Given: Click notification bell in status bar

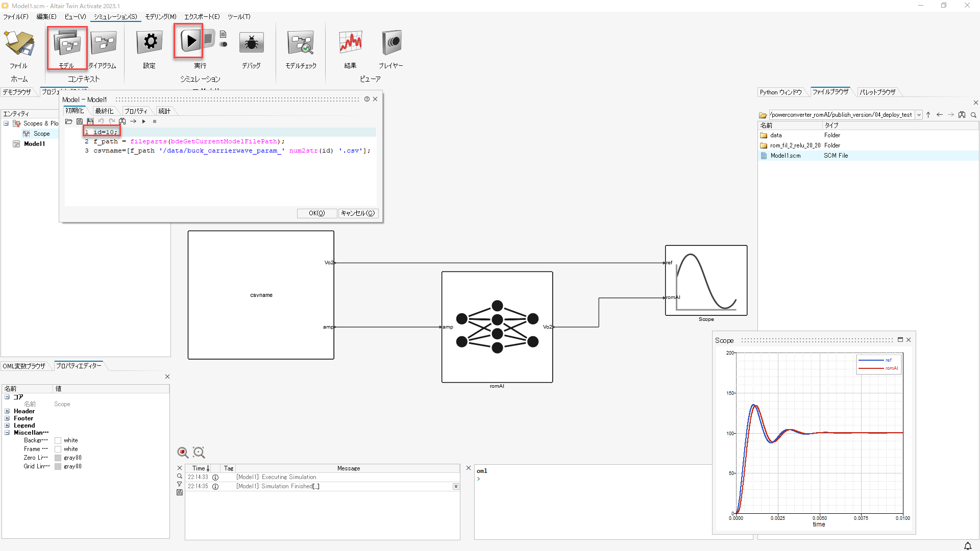Looking at the screenshot, I should [968, 546].
